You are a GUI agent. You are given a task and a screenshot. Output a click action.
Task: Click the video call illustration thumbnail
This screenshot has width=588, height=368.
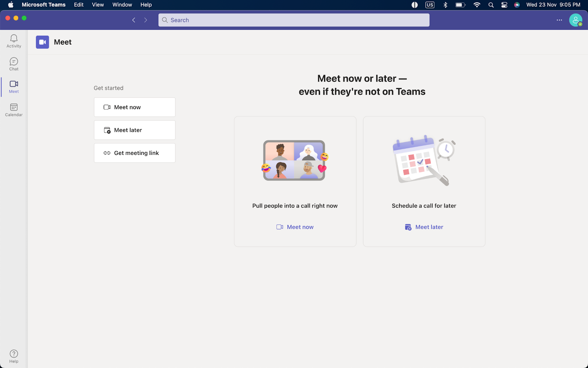pos(294,160)
